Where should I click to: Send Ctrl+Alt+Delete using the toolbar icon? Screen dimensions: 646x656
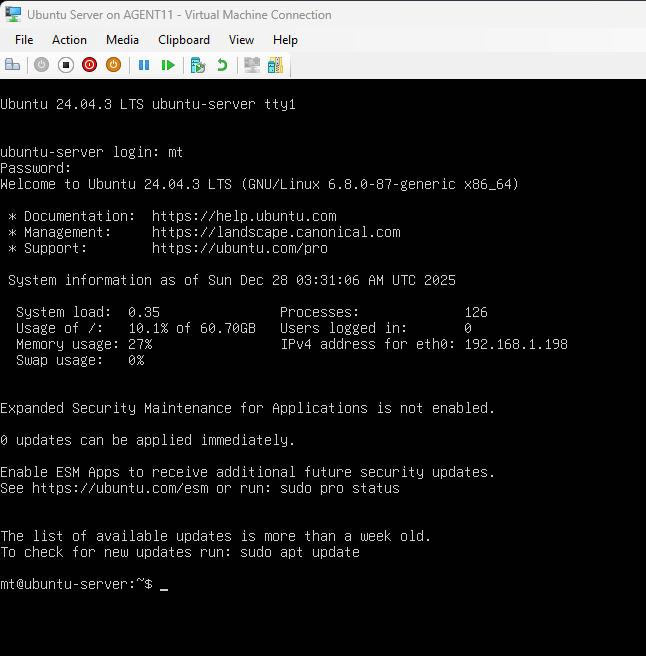13,65
